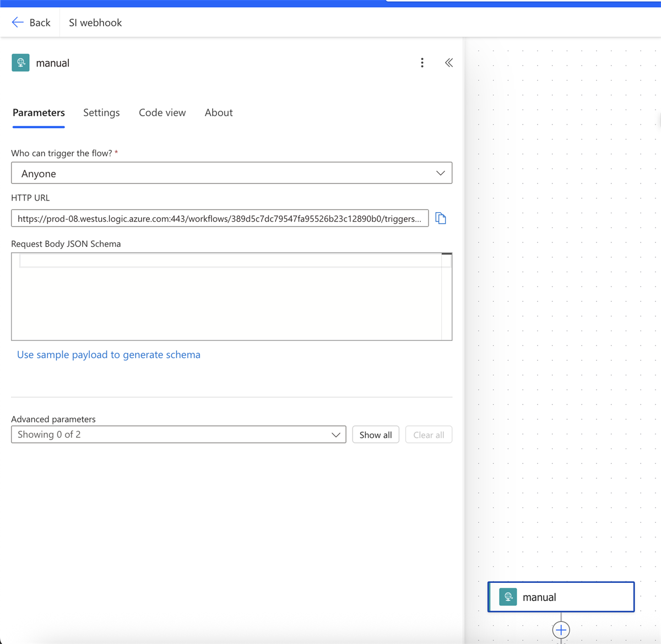Viewport: 661px width, 644px height.
Task: Go Back to the previous page
Action: 31,23
